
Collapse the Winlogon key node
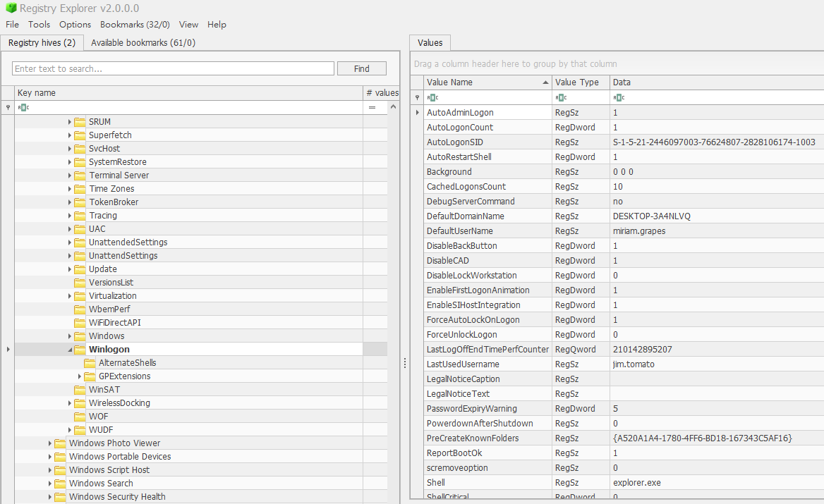70,350
